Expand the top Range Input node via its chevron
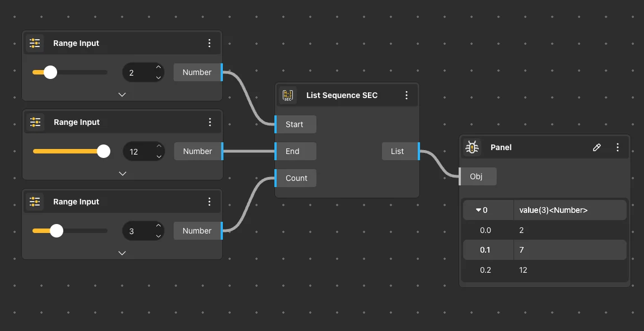 [x=122, y=95]
